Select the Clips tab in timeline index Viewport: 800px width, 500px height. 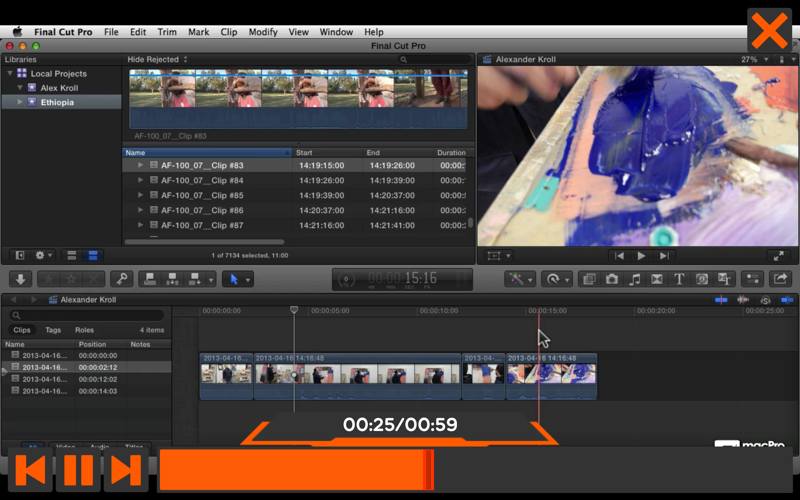click(x=21, y=330)
